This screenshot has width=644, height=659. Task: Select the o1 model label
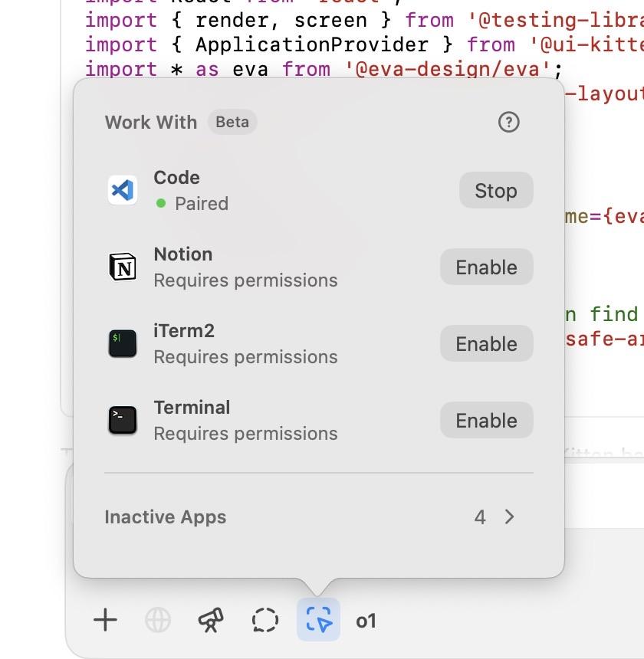[366, 621]
